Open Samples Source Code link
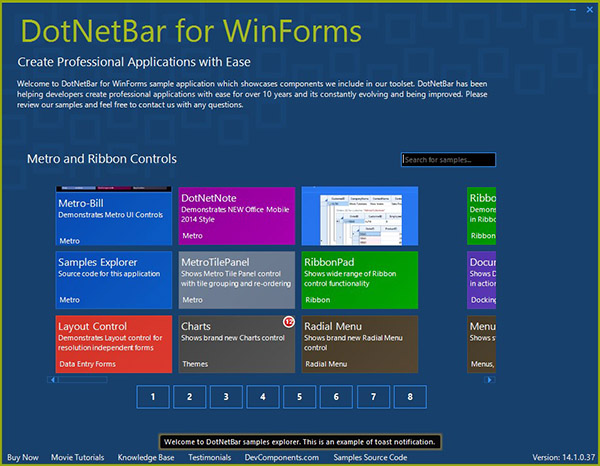 point(370,457)
